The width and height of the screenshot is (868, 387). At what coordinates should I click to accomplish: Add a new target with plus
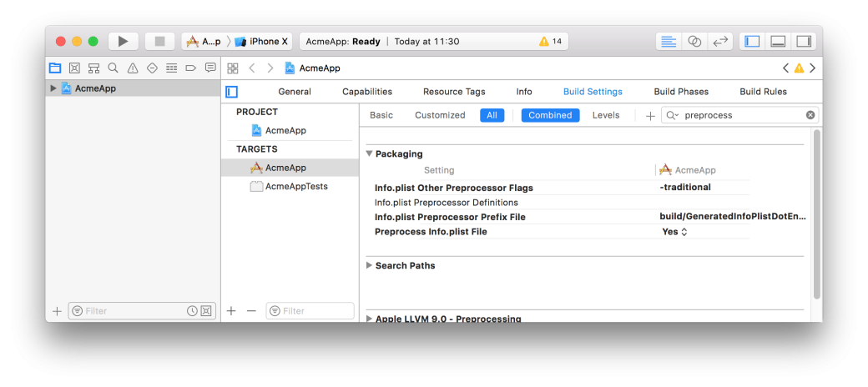pyautogui.click(x=231, y=311)
